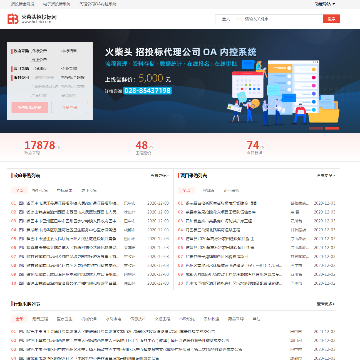Click the red search button in the header
The width and height of the screenshot is (360, 360).
click(331, 19)
